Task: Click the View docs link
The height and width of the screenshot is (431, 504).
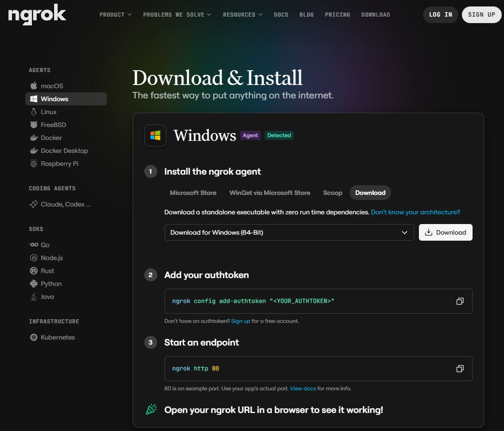Action: pyautogui.click(x=303, y=389)
